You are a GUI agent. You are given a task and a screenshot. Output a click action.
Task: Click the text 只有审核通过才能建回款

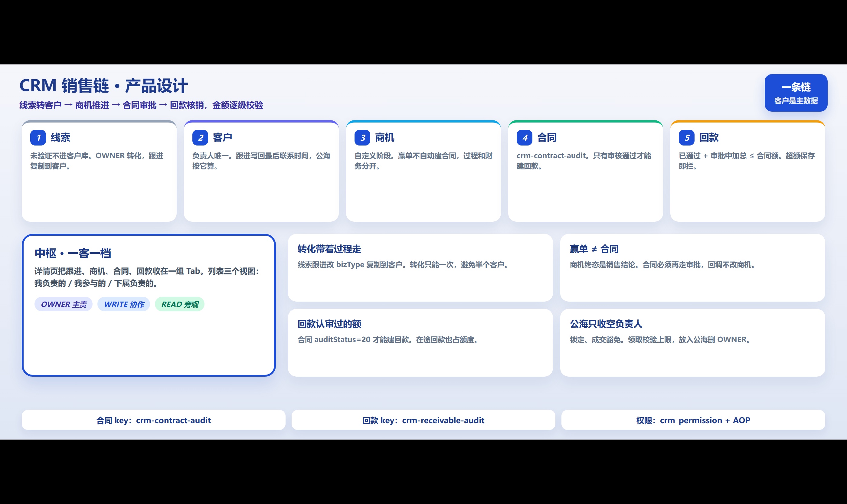pyautogui.click(x=584, y=161)
